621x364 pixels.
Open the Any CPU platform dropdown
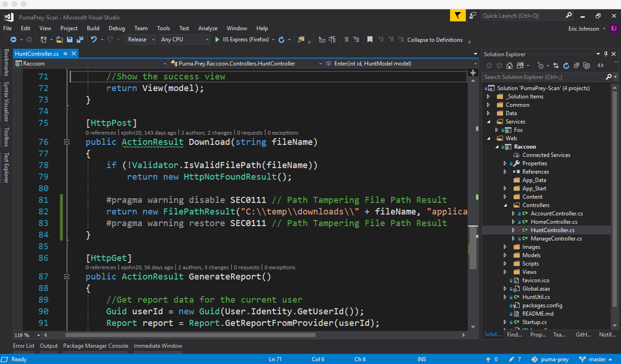[185, 40]
